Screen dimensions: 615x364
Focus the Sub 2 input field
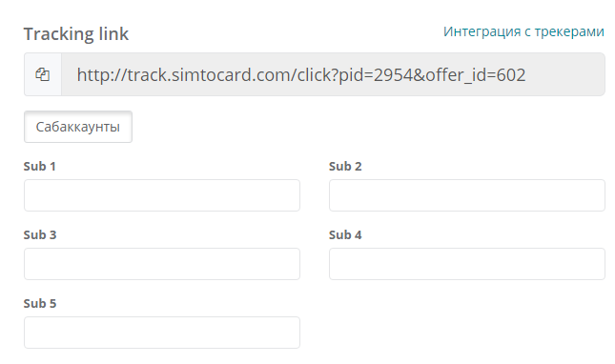point(467,195)
